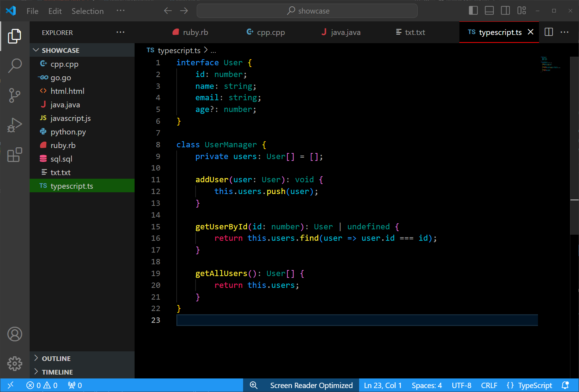Click the zoom magnifier in status bar
This screenshot has height=392, width=579.
(x=253, y=385)
